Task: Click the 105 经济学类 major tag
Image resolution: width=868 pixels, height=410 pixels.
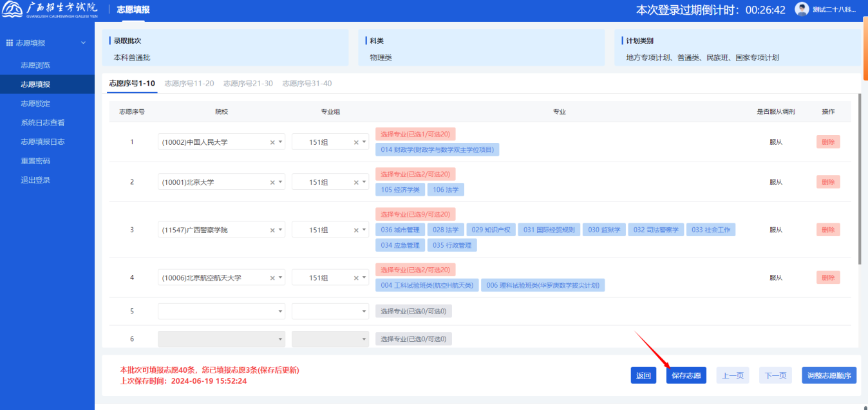Action: click(400, 189)
